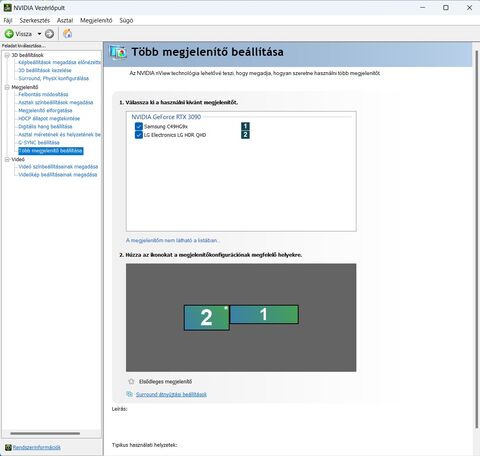The width and height of the screenshot is (480, 456).
Task: Uncheck the Samsung C49HG9x display checkbox
Action: click(139, 126)
